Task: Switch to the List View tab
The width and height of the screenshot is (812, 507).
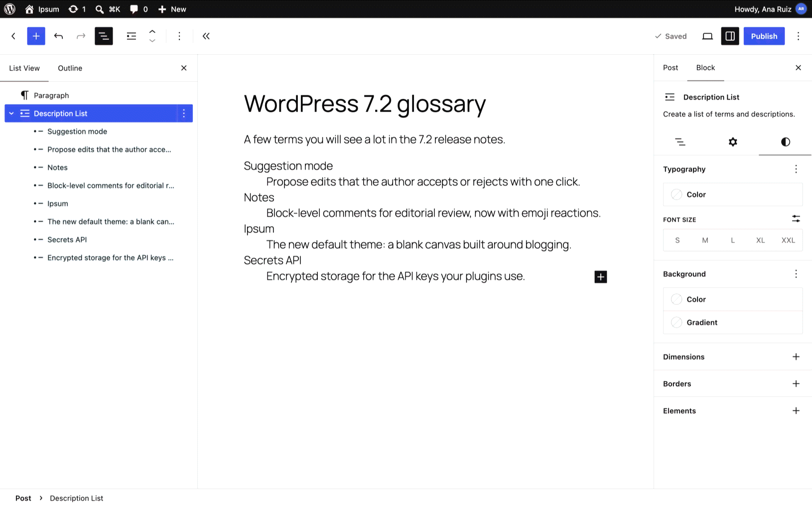Action: click(24, 68)
